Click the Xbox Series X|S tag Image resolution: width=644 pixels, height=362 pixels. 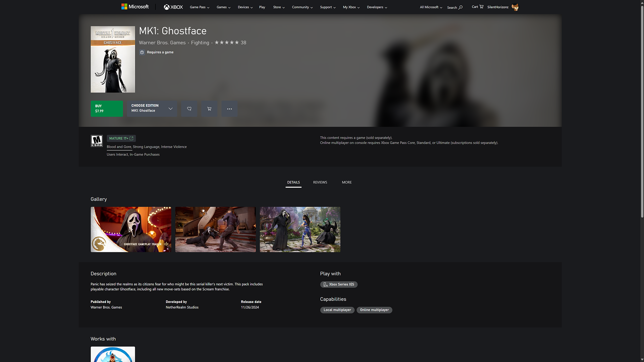pos(339,285)
